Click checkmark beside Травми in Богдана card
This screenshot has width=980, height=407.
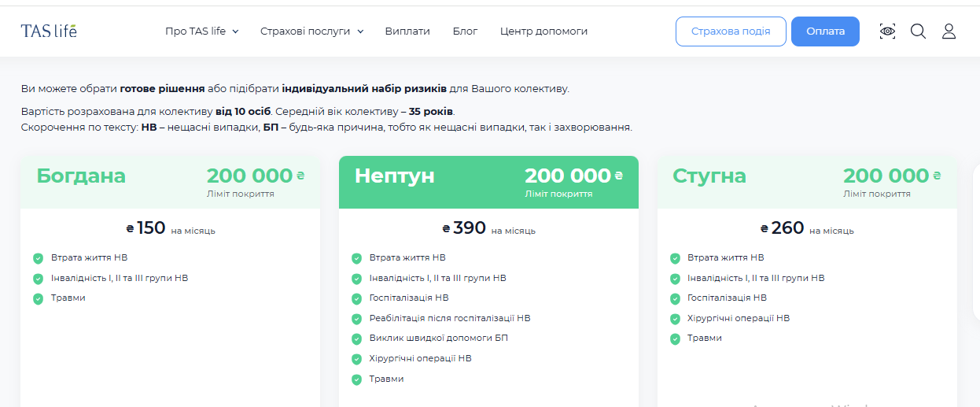[38, 298]
